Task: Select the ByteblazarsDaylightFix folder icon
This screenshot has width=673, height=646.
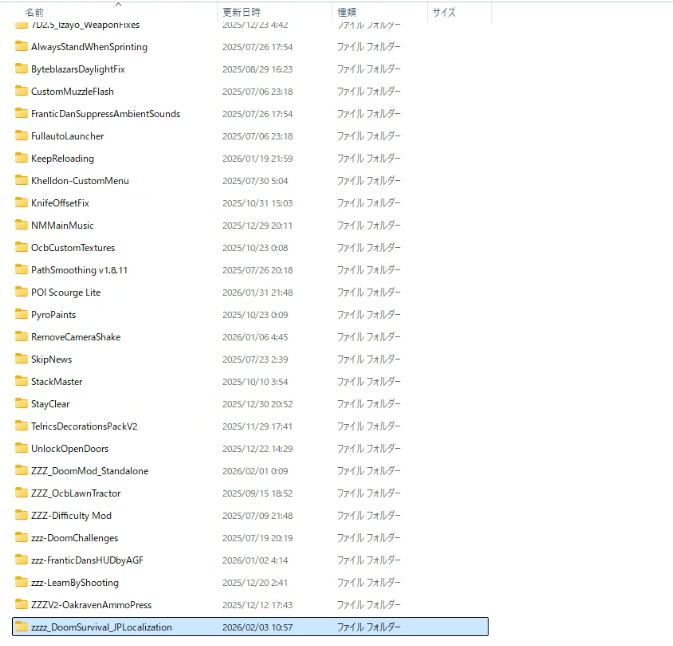Action: click(21, 69)
